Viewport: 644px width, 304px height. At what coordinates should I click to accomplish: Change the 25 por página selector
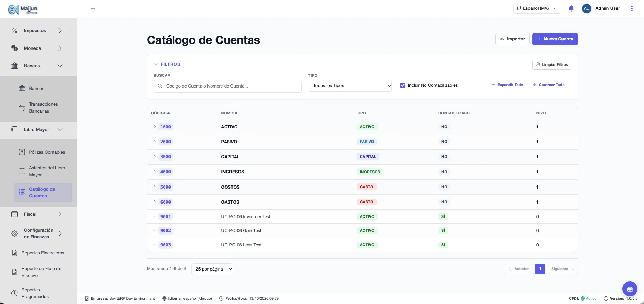tap(212, 269)
